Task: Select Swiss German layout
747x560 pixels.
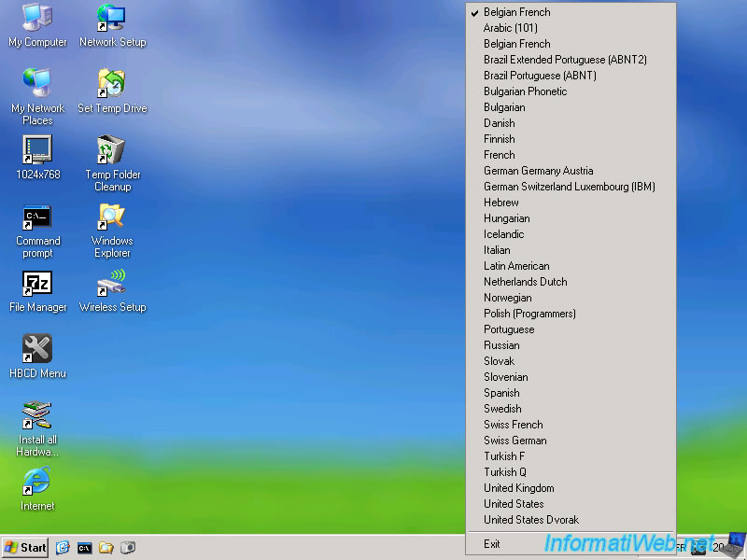Action: [x=571, y=441]
